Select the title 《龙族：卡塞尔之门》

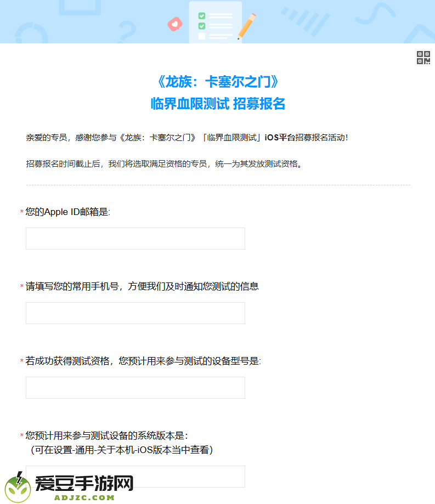[x=218, y=82]
